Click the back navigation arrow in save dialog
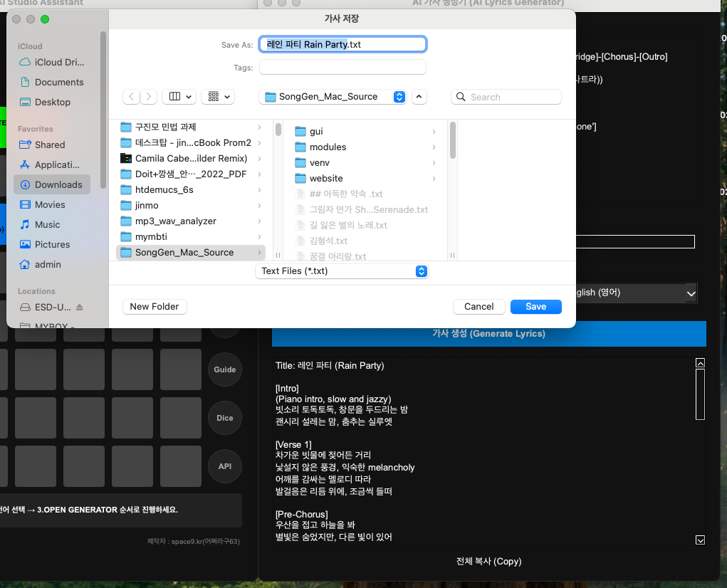 [132, 97]
